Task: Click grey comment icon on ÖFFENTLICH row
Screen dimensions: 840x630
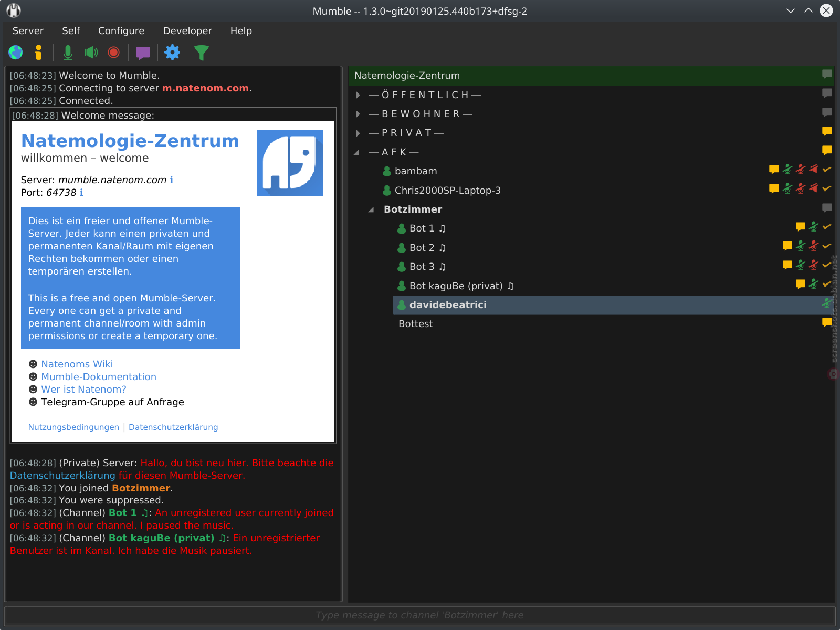Action: coord(827,93)
